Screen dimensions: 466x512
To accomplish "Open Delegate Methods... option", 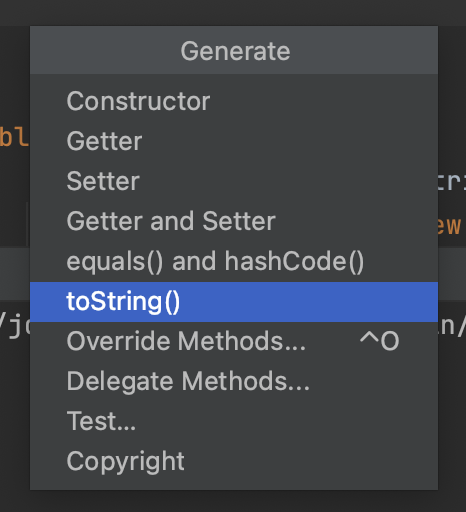I will click(x=234, y=381).
